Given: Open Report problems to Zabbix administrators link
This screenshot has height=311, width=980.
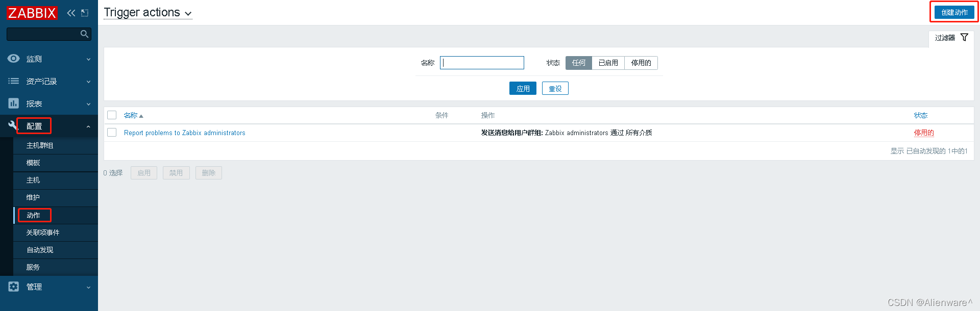Looking at the screenshot, I should [185, 133].
